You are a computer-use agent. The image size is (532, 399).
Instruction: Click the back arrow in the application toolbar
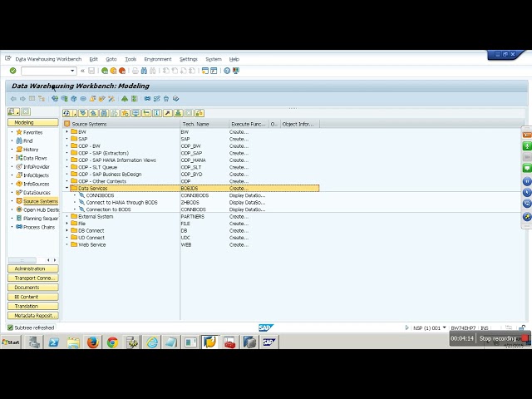(13, 99)
